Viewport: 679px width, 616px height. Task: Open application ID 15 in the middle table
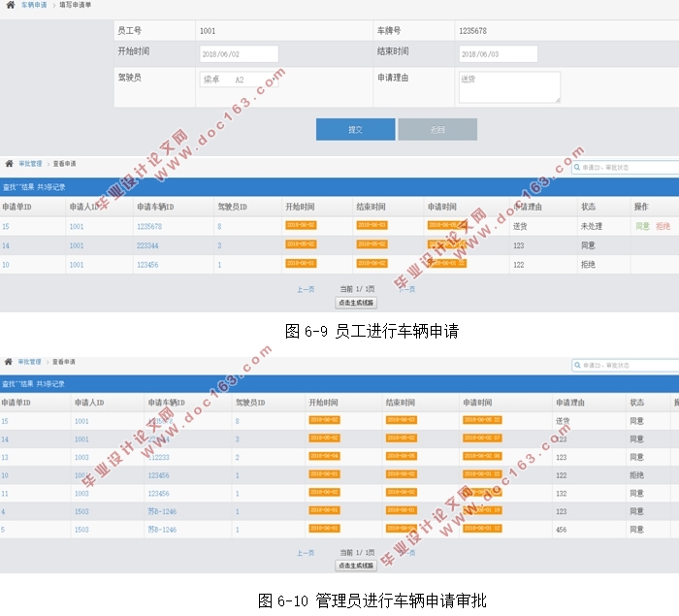pyautogui.click(x=6, y=226)
